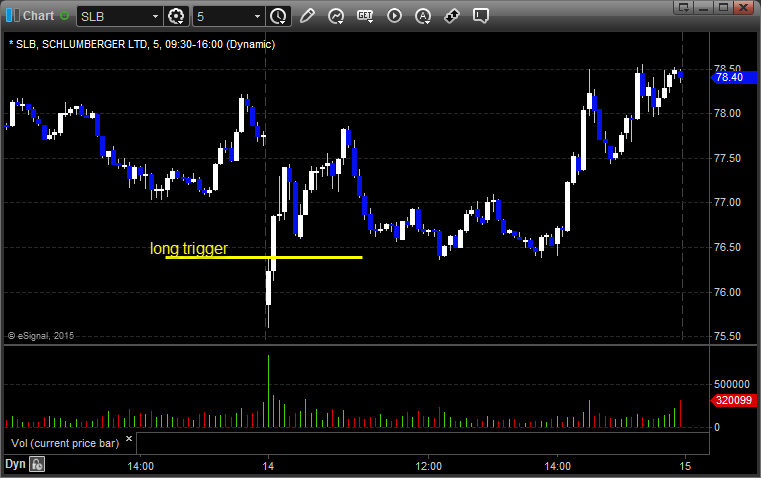
Task: Click the blue Chart window icon
Action: click(x=13, y=16)
